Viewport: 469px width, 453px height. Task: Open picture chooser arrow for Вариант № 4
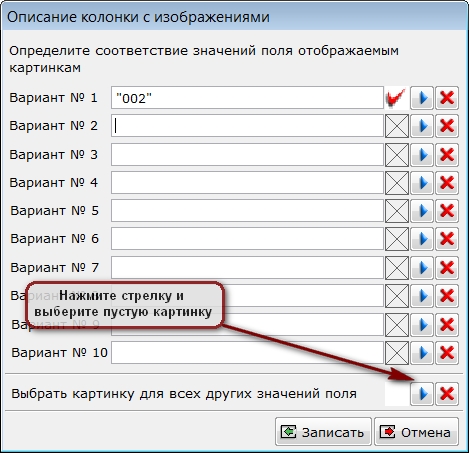422,183
